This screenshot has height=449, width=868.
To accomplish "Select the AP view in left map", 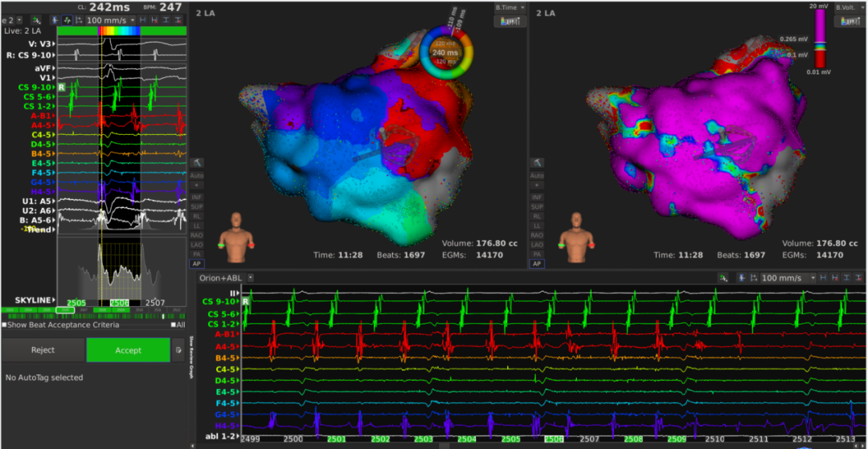I will click(x=198, y=263).
